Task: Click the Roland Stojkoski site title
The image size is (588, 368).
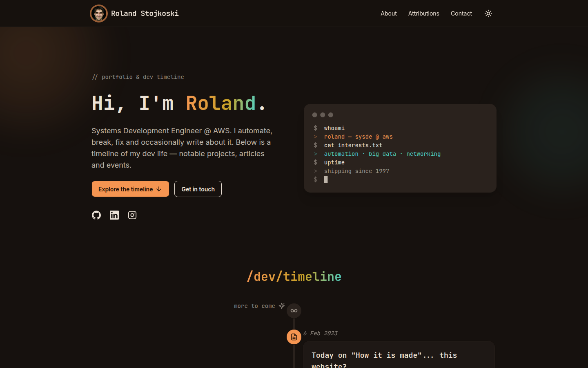Action: pyautogui.click(x=145, y=13)
